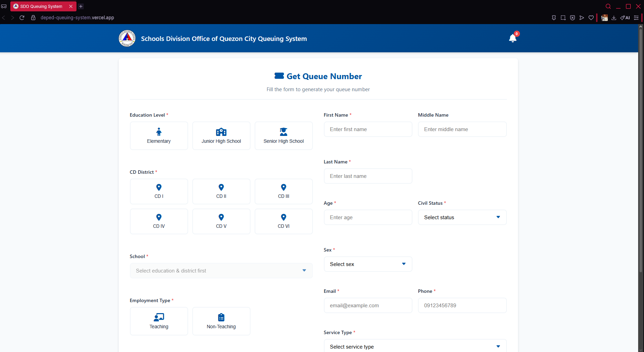The width and height of the screenshot is (644, 352).
Task: Click the page vertical scrollbar
Action: click(x=641, y=150)
